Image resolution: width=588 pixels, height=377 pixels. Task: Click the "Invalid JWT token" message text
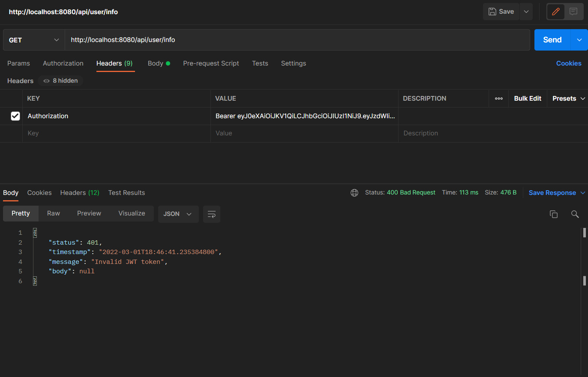(128, 262)
